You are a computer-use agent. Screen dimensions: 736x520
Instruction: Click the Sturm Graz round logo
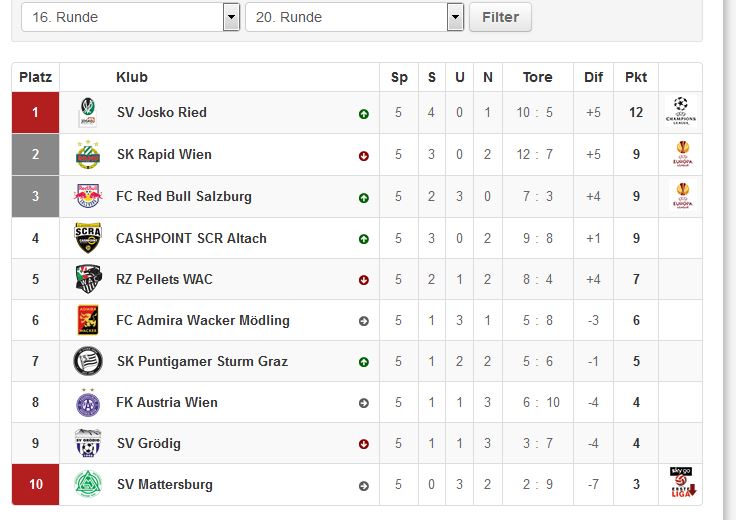[x=88, y=361]
